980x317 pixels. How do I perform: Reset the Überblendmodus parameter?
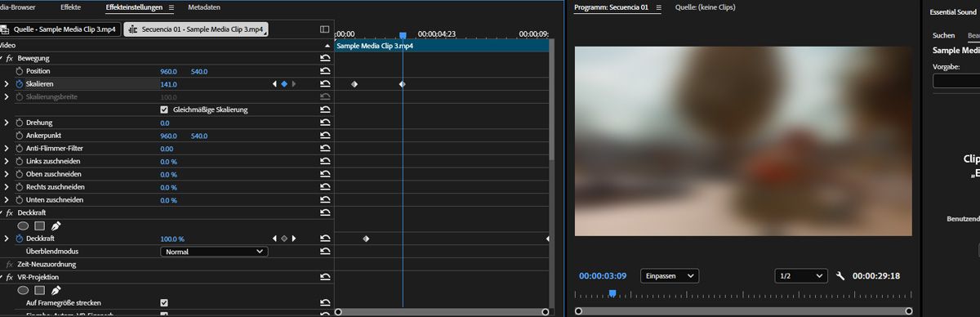tap(325, 252)
